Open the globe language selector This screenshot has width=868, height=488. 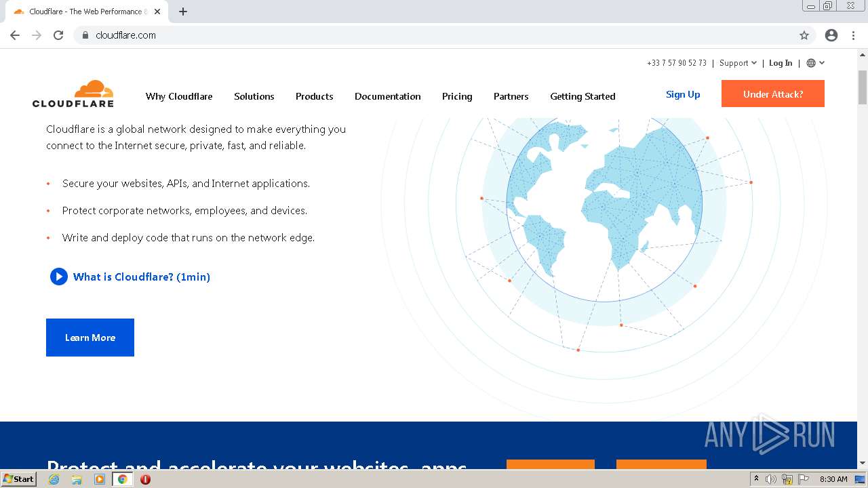(815, 63)
